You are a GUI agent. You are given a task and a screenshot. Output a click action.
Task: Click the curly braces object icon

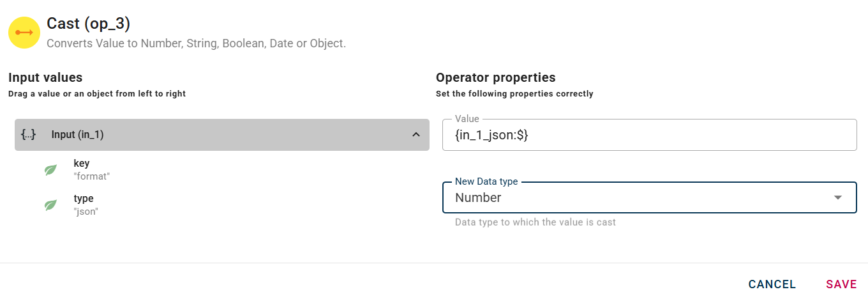[28, 135]
